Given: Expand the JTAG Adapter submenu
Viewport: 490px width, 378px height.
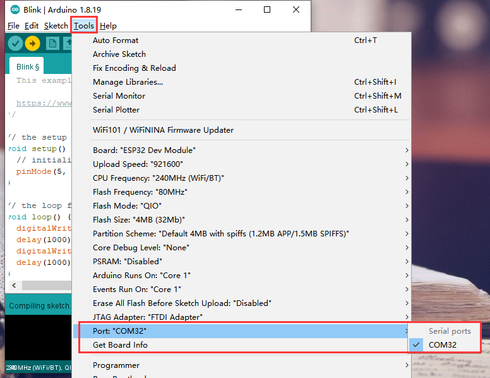Looking at the screenshot, I should 241,317.
